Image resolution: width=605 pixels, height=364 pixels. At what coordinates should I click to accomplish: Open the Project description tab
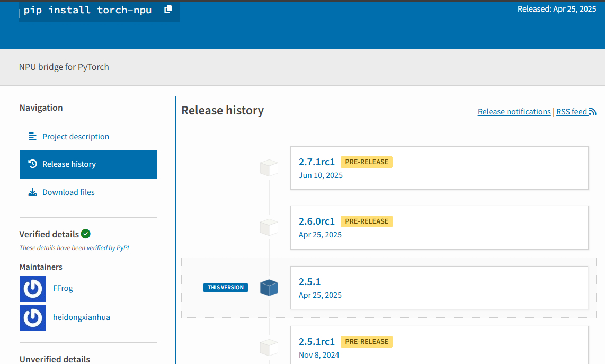pos(76,137)
